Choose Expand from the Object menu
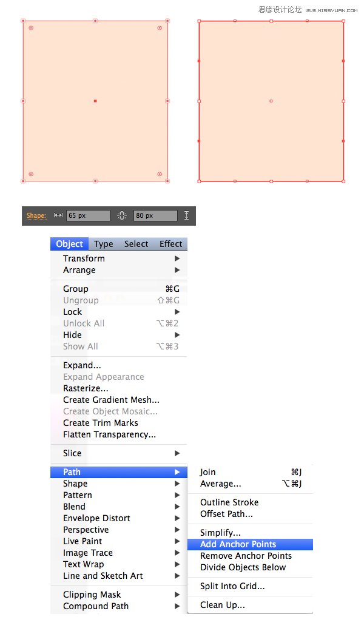364x631 pixels. click(82, 365)
